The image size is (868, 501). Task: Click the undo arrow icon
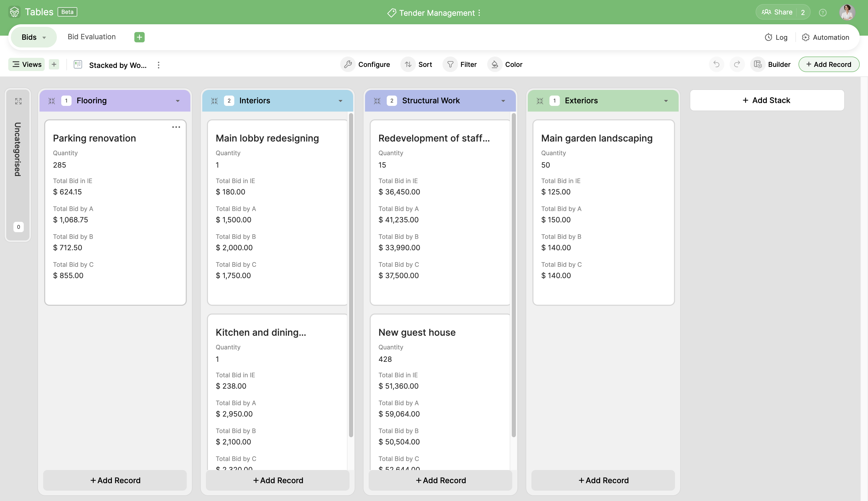pos(716,64)
